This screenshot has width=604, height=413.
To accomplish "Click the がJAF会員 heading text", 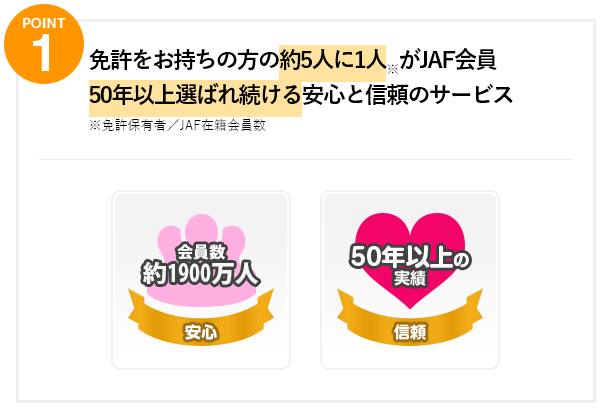I will 448,61.
